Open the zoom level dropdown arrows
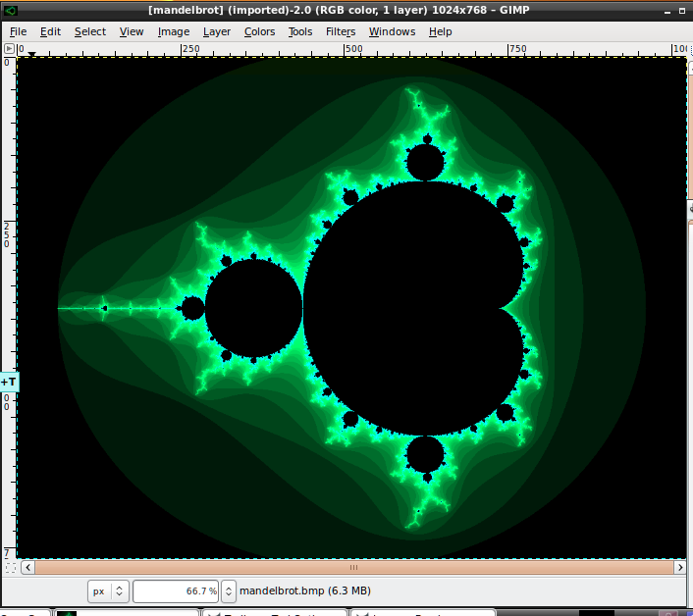The width and height of the screenshot is (693, 616). 229,591
